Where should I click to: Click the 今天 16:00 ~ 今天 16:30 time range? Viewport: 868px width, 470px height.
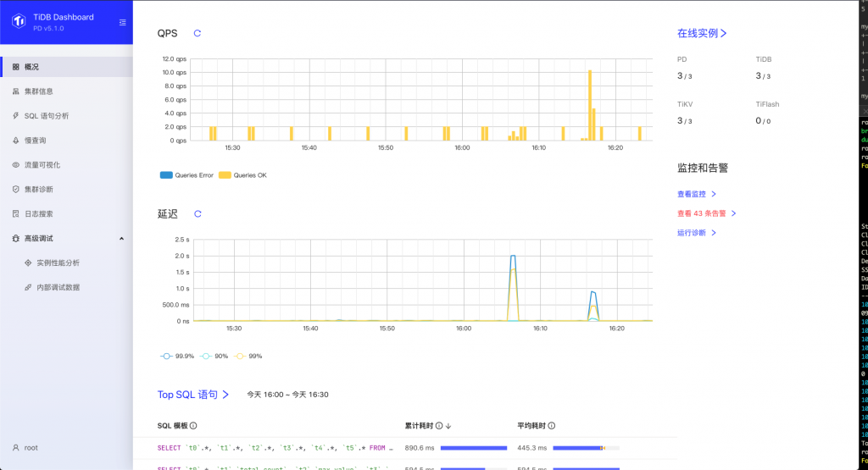[x=287, y=395]
